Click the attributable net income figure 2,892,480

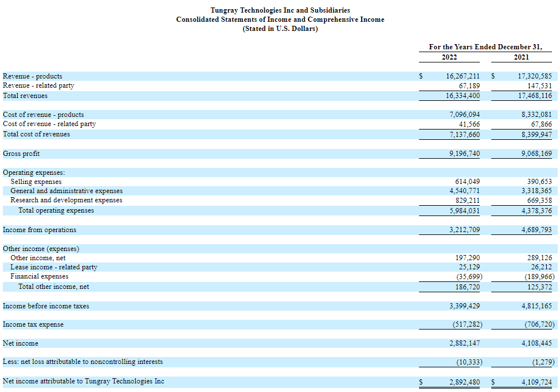pos(465,382)
